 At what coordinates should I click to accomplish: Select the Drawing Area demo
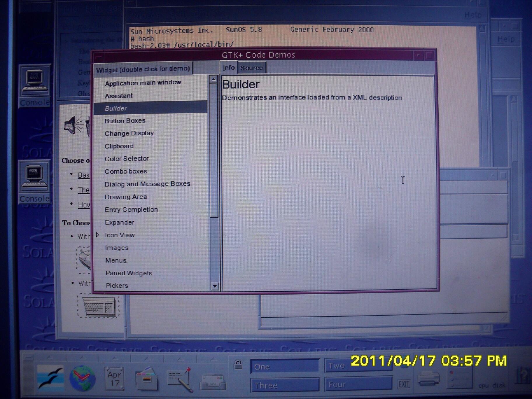pyautogui.click(x=126, y=197)
